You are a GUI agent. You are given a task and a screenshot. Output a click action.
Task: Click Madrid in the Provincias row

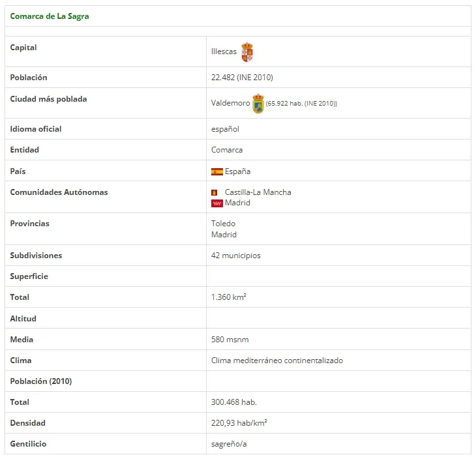[x=224, y=235]
